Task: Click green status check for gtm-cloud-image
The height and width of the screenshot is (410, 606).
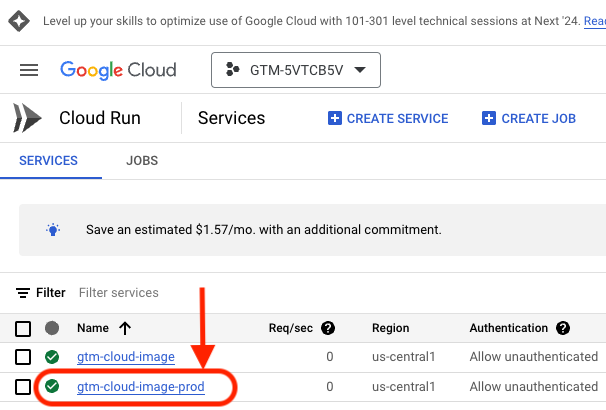Action: 52,357
